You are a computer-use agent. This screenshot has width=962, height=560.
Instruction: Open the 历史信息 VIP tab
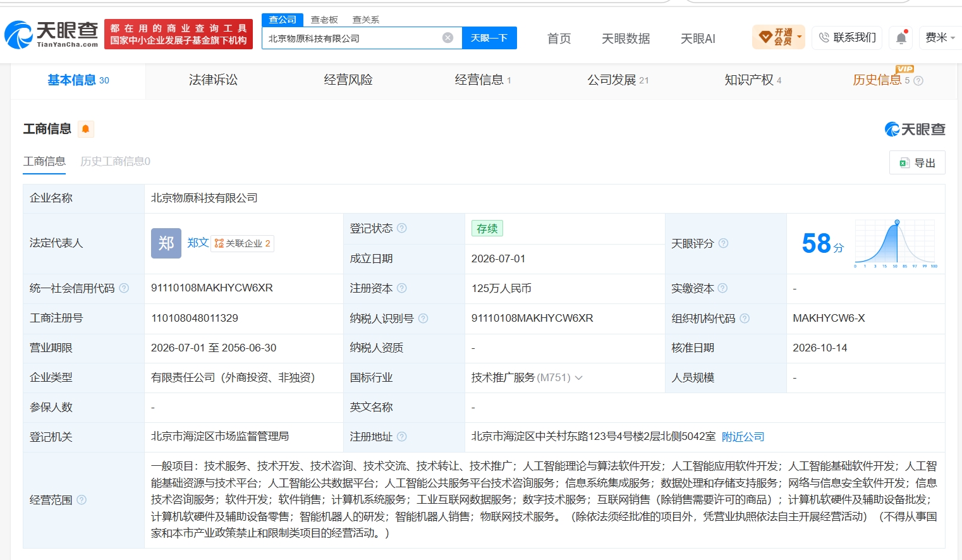[881, 80]
